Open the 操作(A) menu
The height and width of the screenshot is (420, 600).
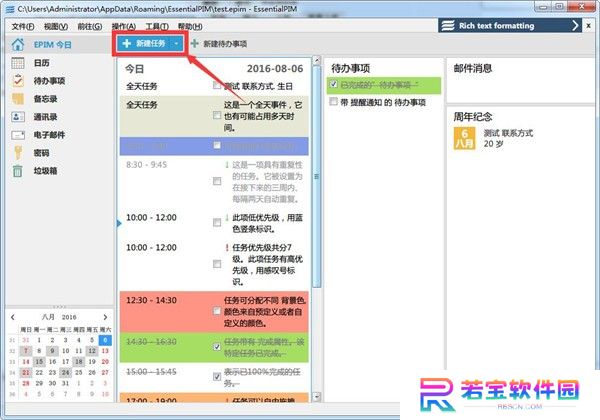(124, 26)
